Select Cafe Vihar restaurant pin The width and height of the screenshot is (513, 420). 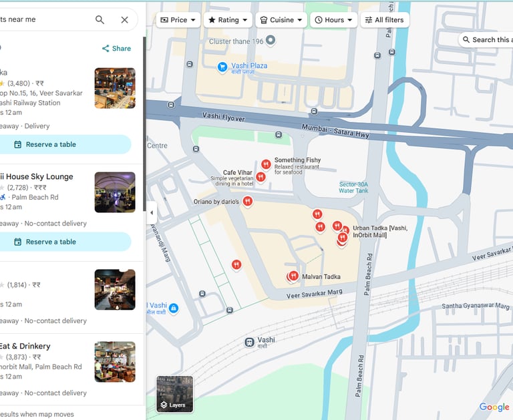[x=261, y=178]
